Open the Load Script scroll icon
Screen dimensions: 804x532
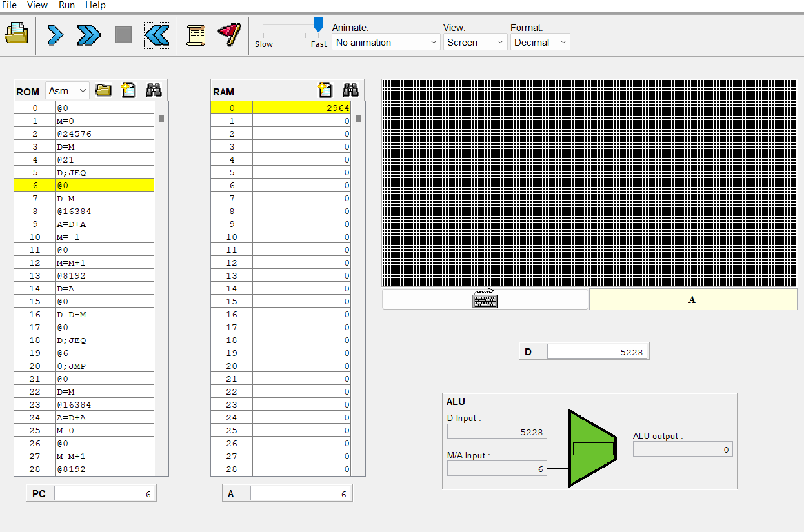(196, 35)
